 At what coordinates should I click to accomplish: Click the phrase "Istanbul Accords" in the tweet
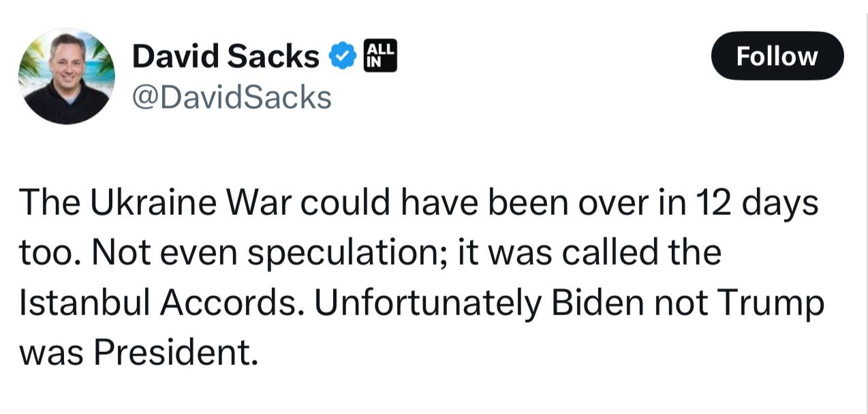point(159,304)
